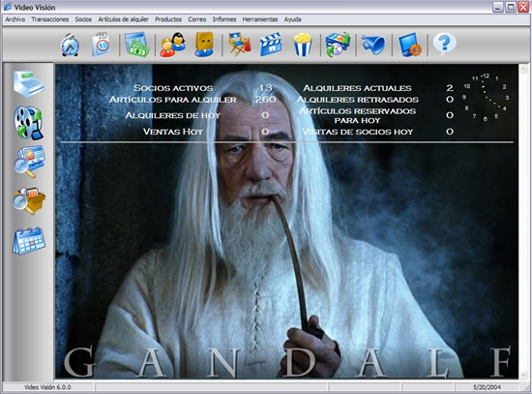
Task: Open the monitor with gear settings icon
Action: (410, 45)
